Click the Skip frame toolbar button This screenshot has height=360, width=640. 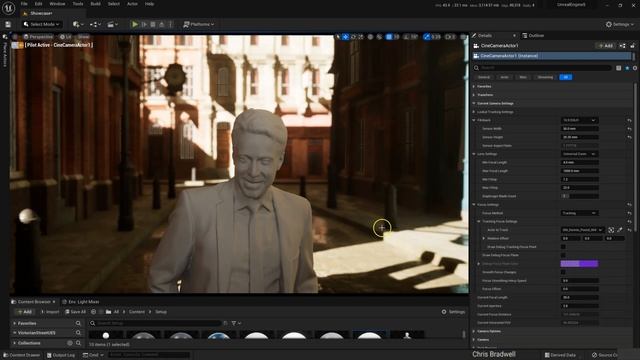144,24
